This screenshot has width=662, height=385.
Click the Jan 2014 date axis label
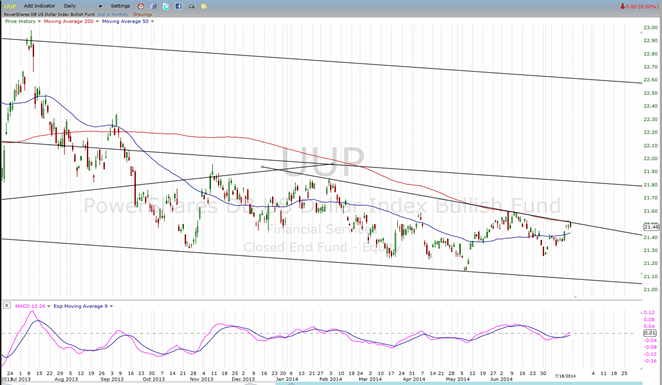287,379
